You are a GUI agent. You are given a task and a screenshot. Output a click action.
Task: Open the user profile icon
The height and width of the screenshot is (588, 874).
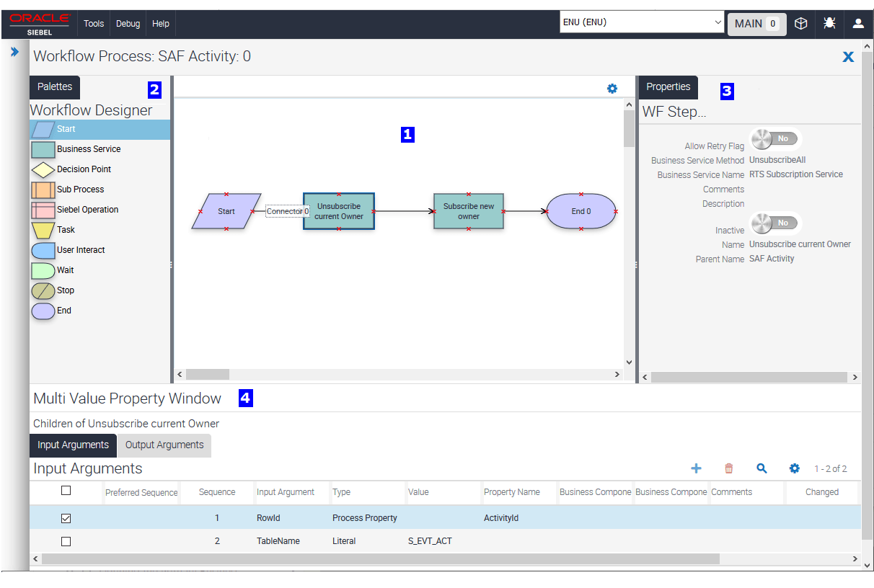[858, 24]
